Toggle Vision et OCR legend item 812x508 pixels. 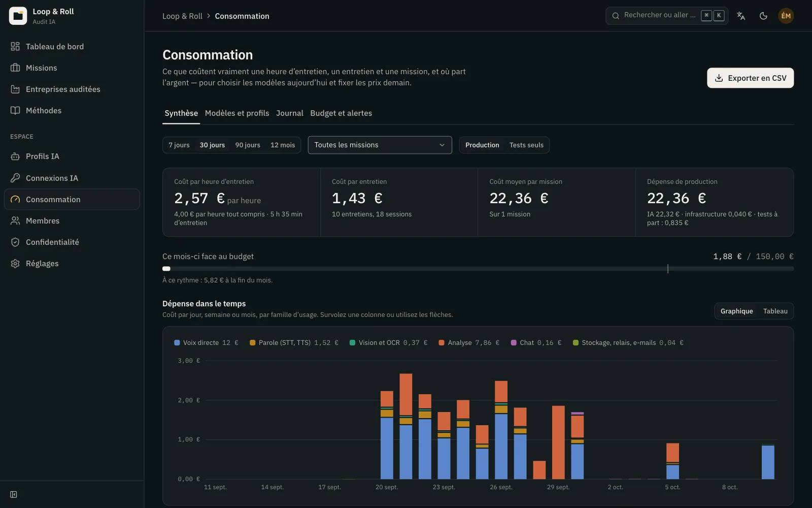pos(389,342)
